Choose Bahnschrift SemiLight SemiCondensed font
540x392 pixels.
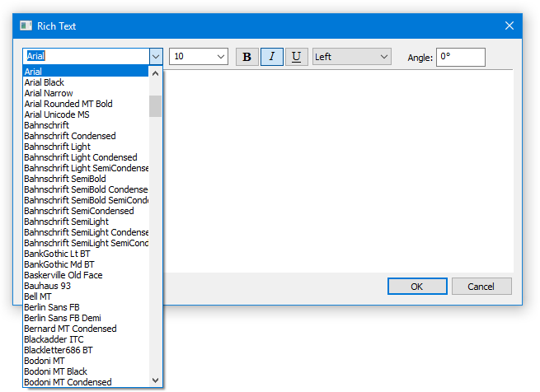click(x=86, y=243)
